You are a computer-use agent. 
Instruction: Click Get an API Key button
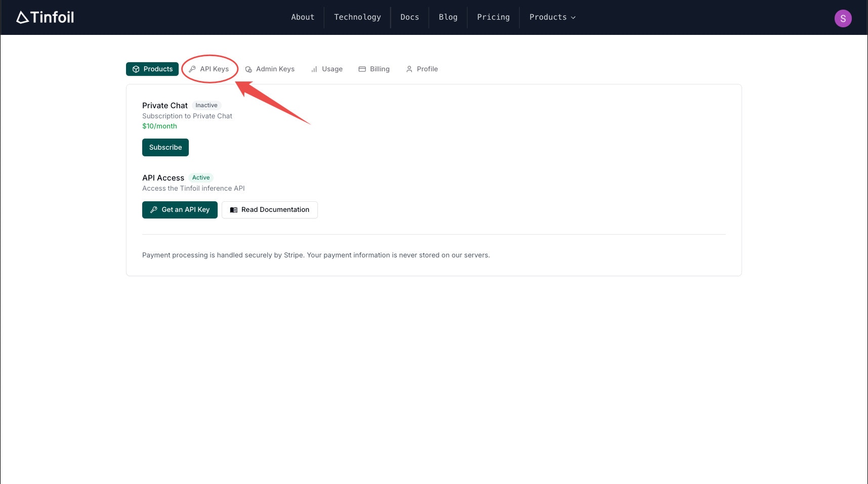[x=180, y=209]
